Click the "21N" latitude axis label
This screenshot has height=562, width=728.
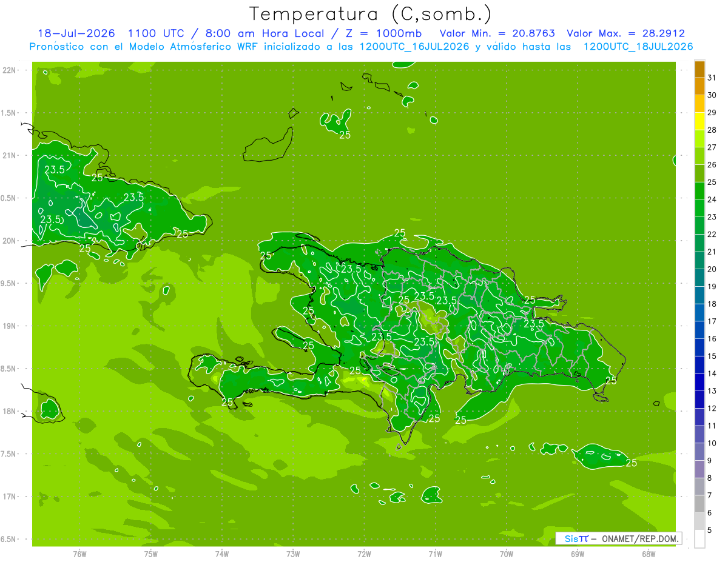[10, 155]
